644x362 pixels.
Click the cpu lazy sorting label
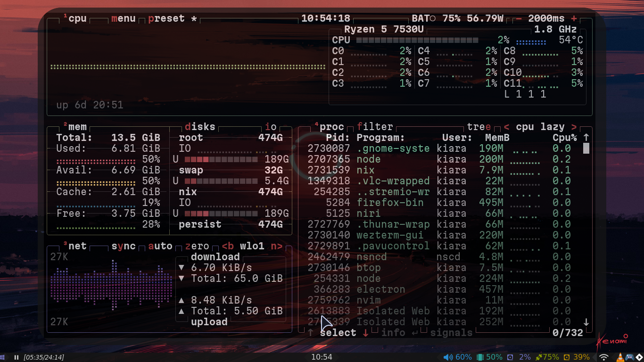(540, 127)
